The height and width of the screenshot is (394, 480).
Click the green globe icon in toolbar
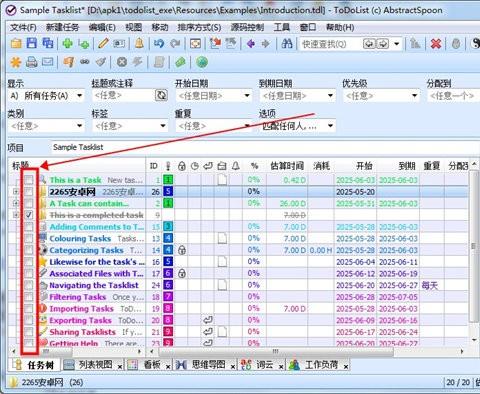(202, 62)
